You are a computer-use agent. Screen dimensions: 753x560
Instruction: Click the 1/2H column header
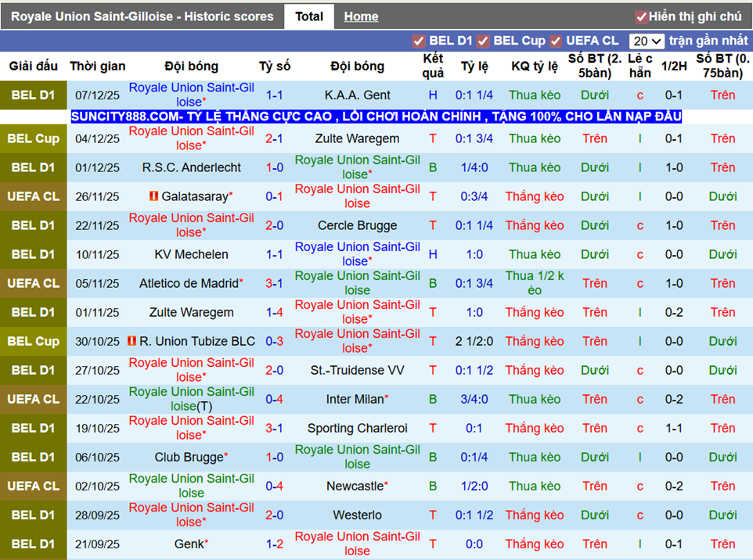pyautogui.click(x=674, y=66)
